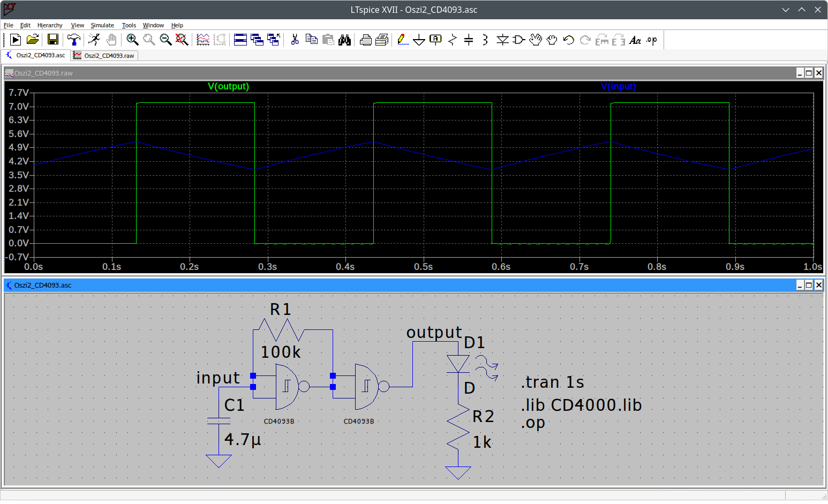Select the Draw Wire pencil tool

pos(403,40)
